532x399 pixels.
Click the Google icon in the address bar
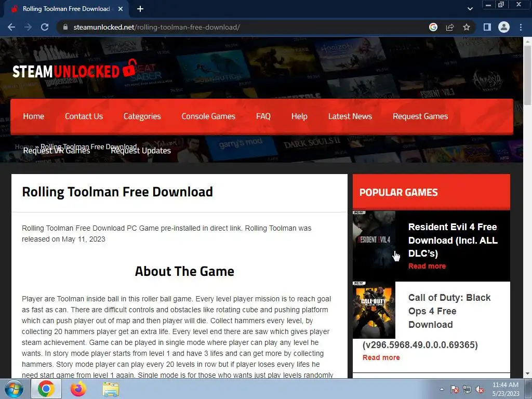tap(433, 27)
